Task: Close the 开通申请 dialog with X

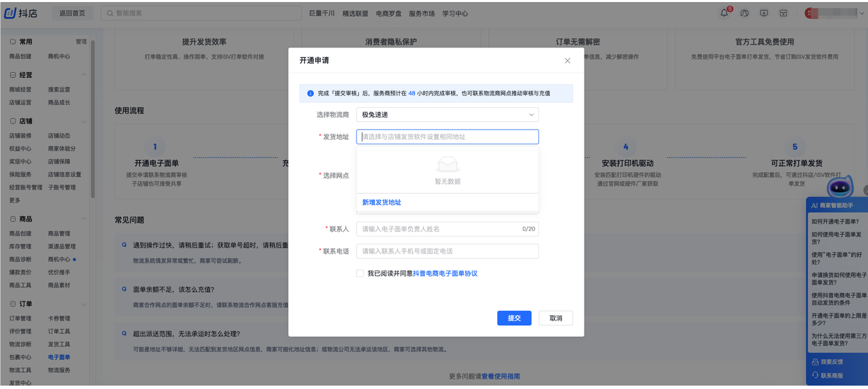Action: (x=568, y=60)
